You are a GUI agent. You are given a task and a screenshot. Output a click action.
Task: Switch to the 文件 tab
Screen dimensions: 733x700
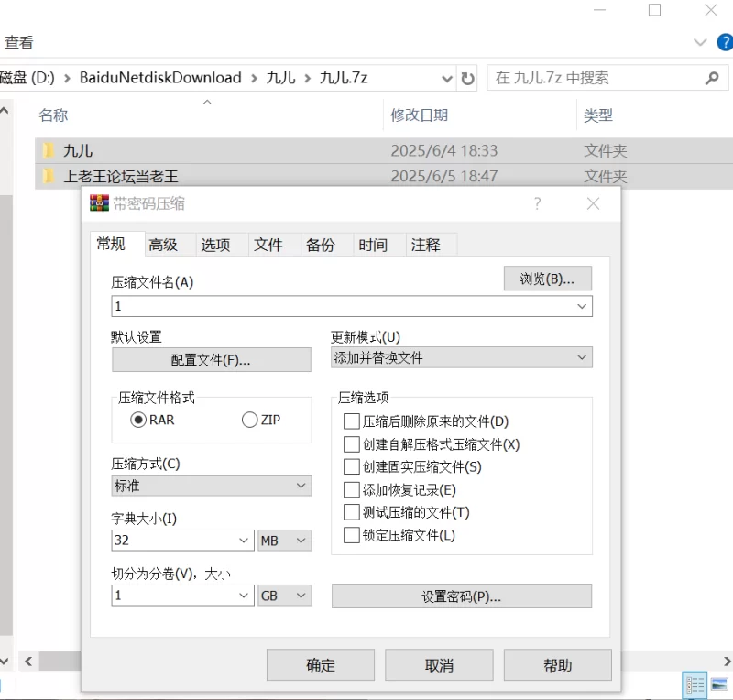(268, 245)
